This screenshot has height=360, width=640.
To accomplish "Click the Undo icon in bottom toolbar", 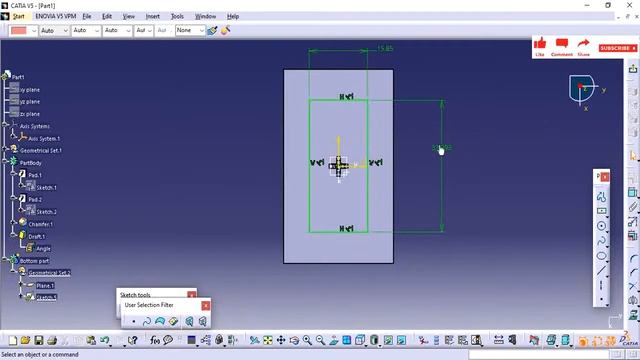I will point(105,340).
